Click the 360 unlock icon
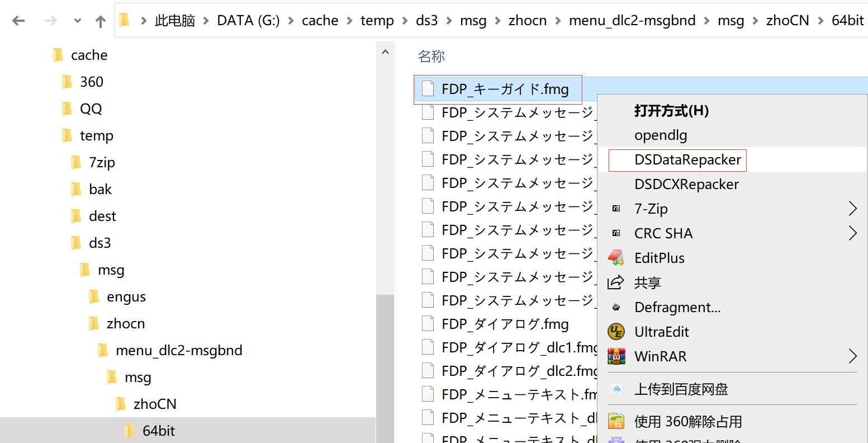The width and height of the screenshot is (868, 443). coord(616,421)
